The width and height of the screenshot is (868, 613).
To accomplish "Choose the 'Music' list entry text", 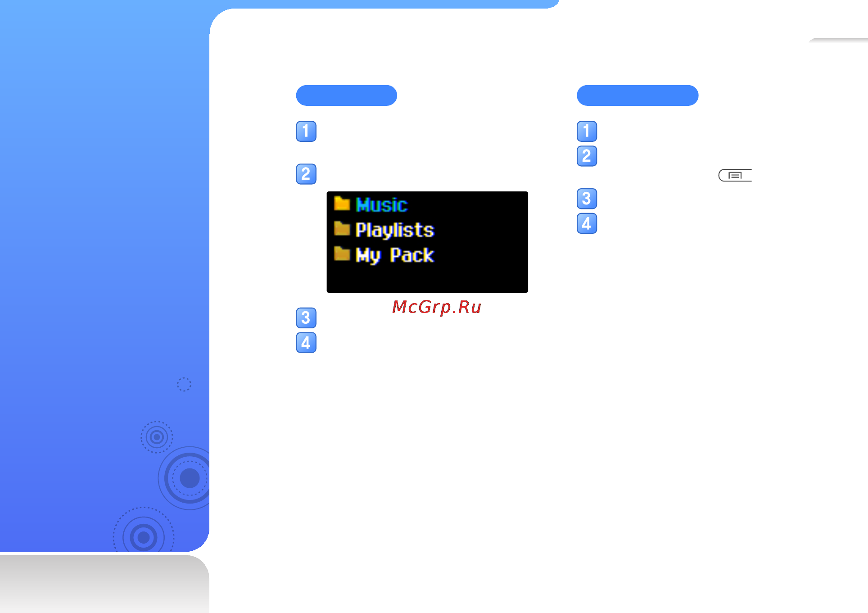I will (x=381, y=205).
